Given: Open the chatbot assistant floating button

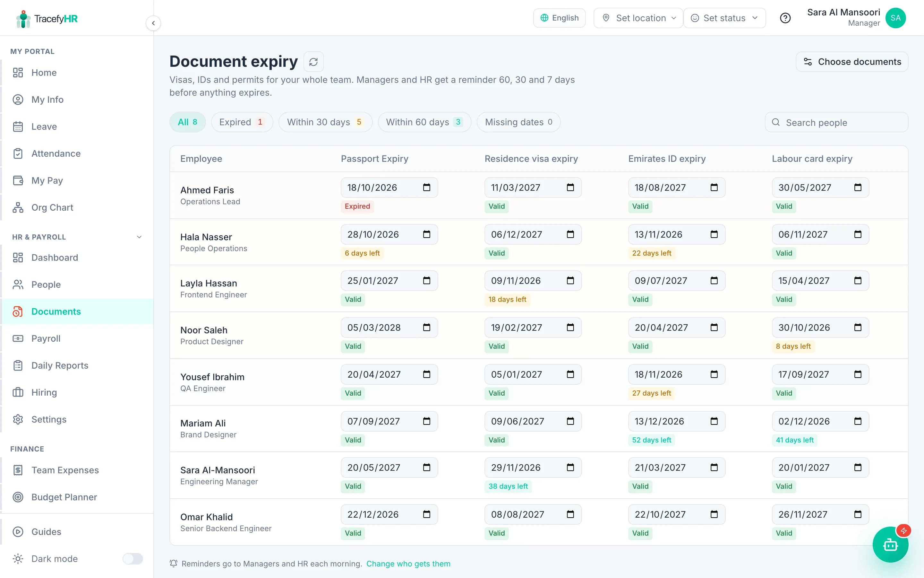Looking at the screenshot, I should click(x=890, y=544).
